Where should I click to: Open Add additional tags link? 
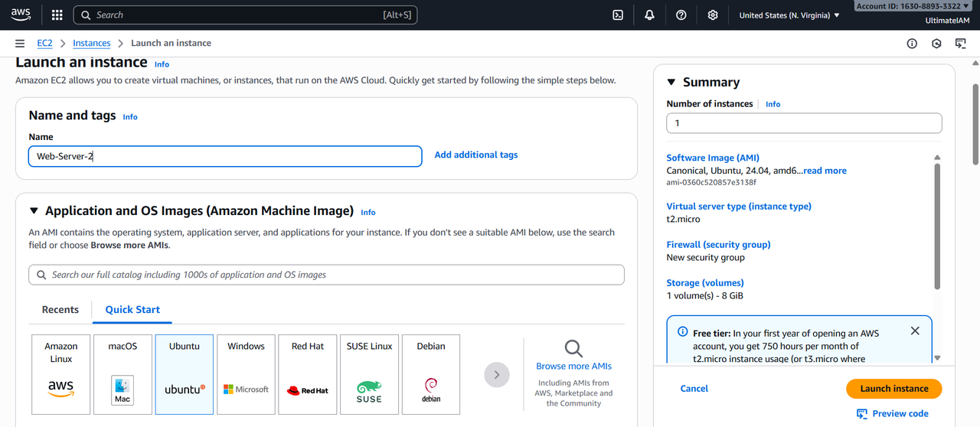476,155
